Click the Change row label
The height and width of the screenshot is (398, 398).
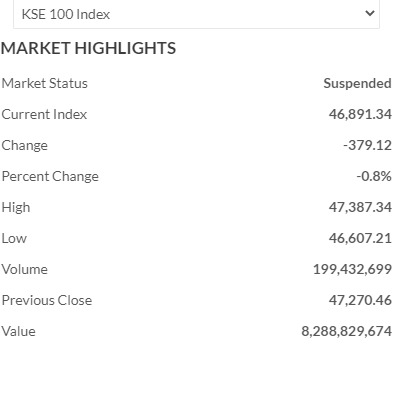coord(25,145)
